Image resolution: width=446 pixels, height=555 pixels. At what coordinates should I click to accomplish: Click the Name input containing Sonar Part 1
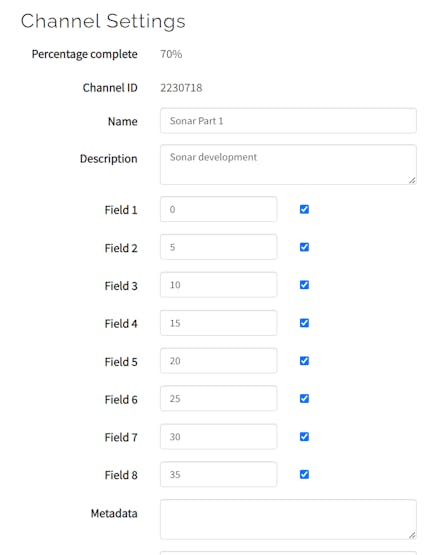click(288, 121)
